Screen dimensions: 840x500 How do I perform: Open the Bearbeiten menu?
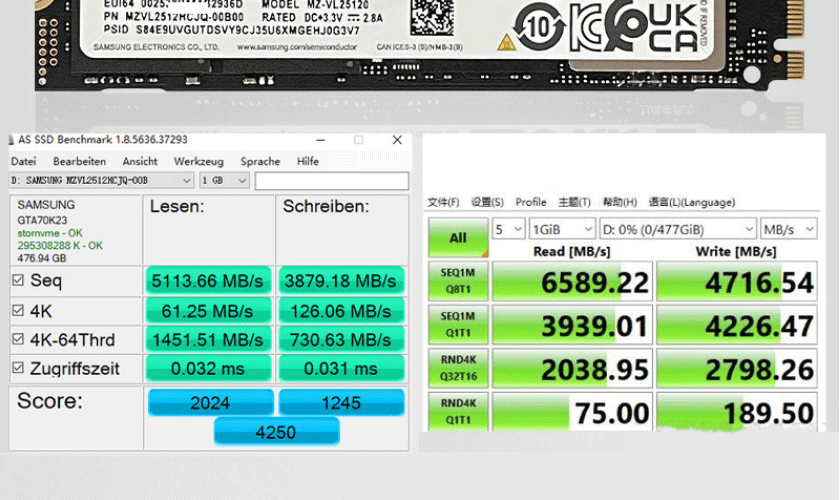pos(79,161)
